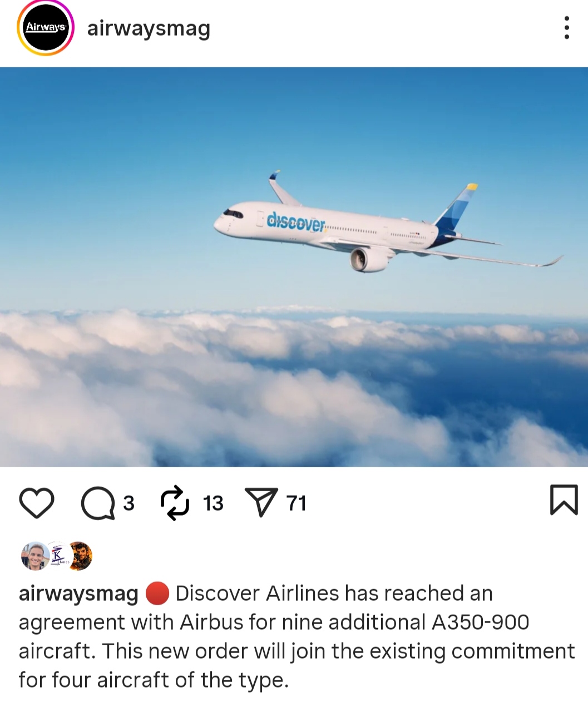This screenshot has width=588, height=722.
Task: Click the red circle emoji in caption
Action: 157,594
